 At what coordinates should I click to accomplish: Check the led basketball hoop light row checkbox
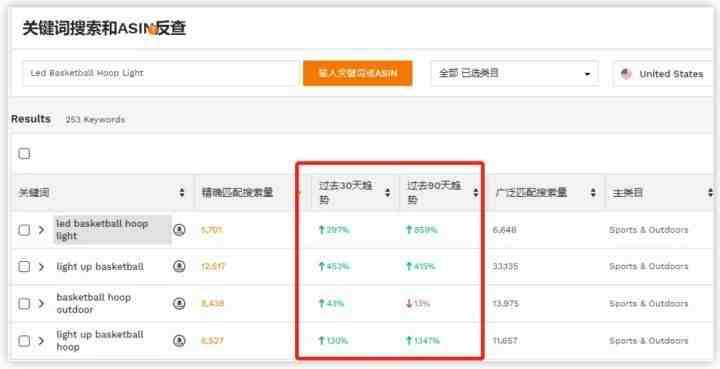pyautogui.click(x=24, y=230)
